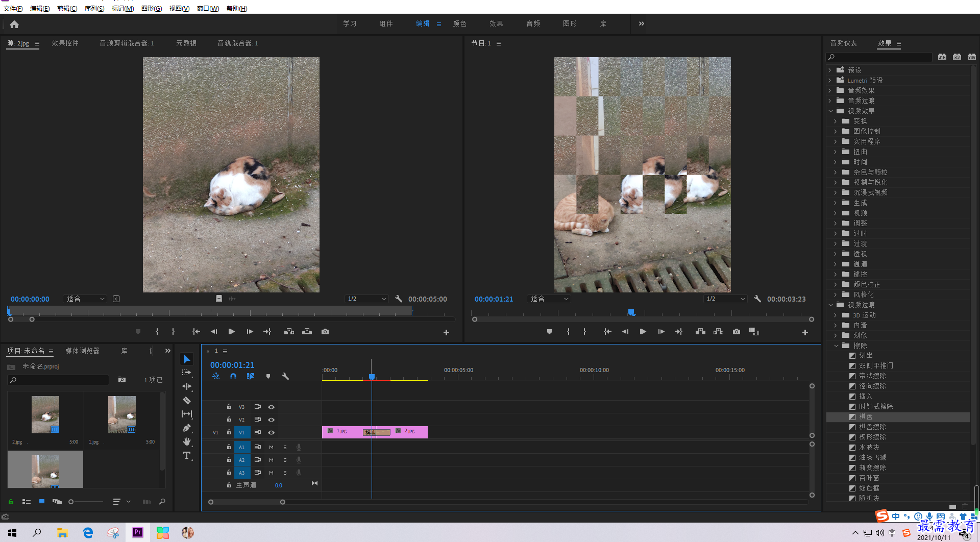Toggle linked selection in timeline
The image size is (980, 542).
tap(250, 376)
